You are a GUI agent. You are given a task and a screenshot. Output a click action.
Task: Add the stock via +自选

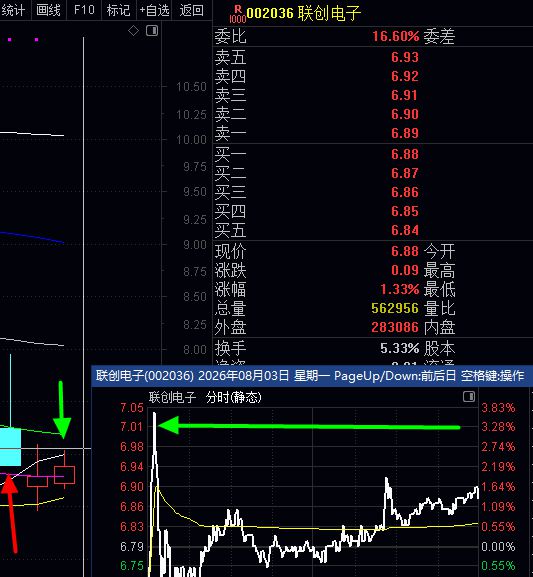154,10
